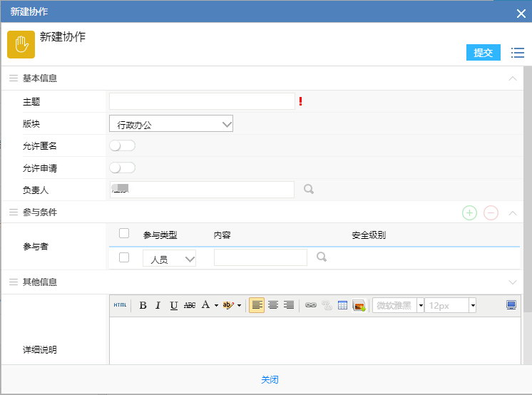Viewport: 532px width, 395px height.
Task: Insert a table into the description
Action: [342, 305]
